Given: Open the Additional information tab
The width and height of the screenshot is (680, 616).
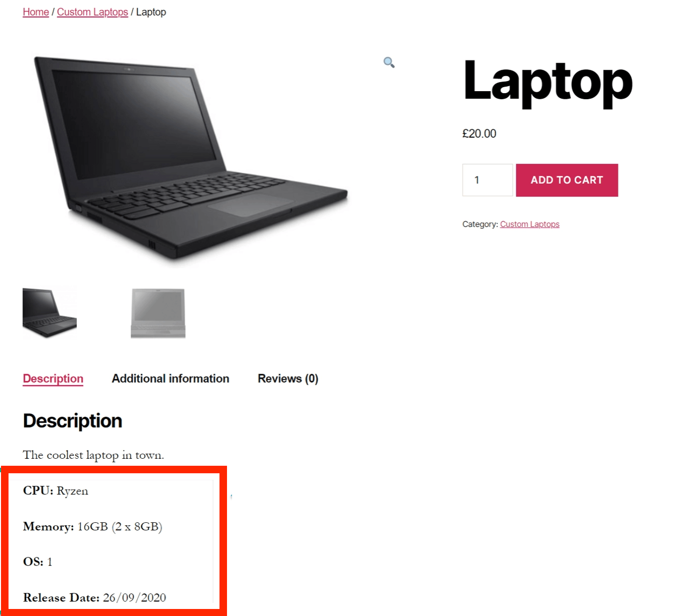Looking at the screenshot, I should (170, 379).
